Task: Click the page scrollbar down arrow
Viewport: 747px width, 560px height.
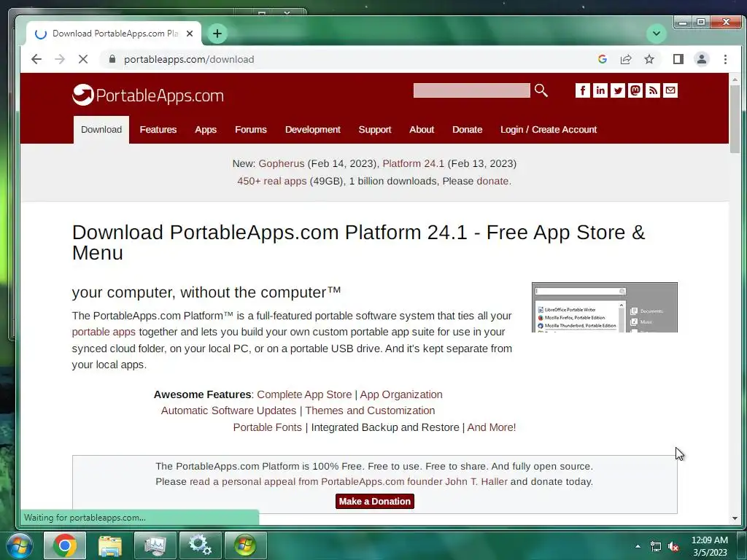Action: [735, 518]
